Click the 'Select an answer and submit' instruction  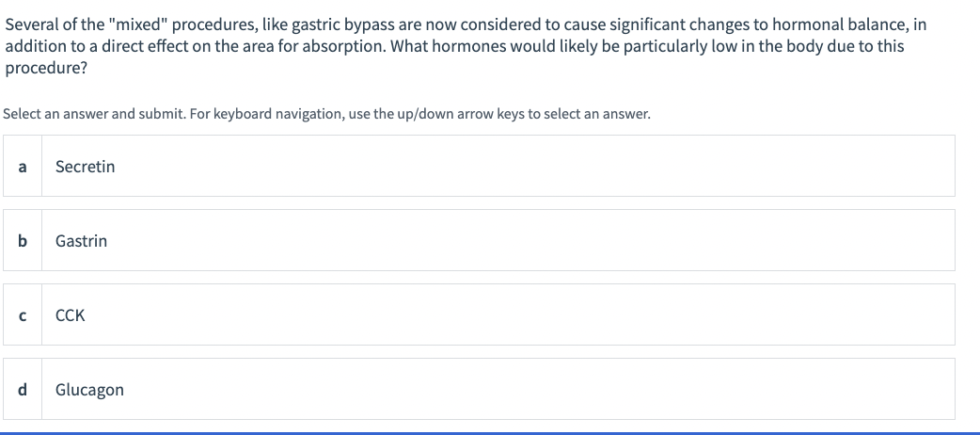pyautogui.click(x=94, y=115)
